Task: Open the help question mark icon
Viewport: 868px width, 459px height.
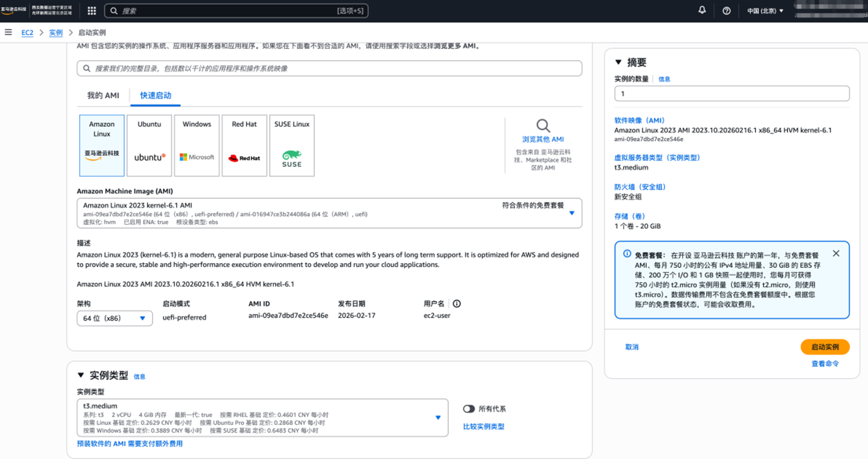Action: [726, 11]
